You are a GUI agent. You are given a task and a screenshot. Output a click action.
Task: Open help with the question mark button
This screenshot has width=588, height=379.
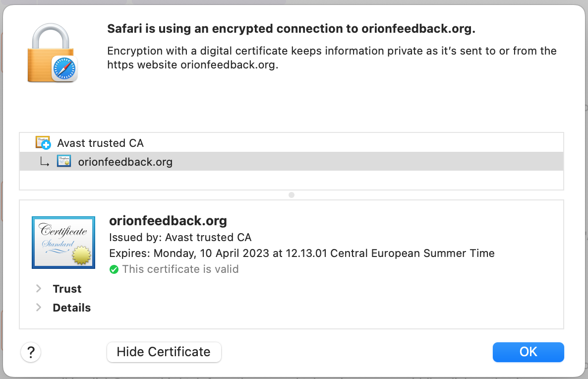tap(31, 352)
